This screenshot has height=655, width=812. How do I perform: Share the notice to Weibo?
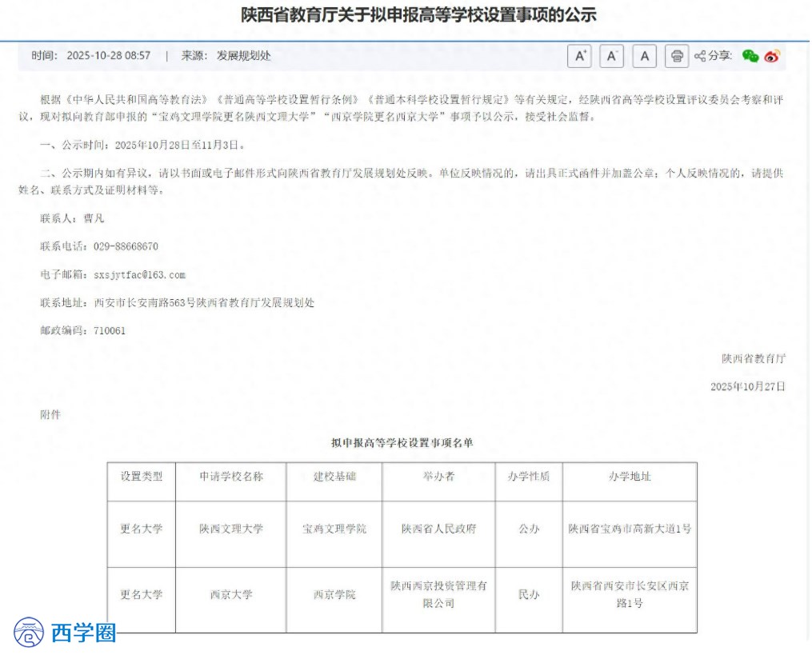point(772,56)
